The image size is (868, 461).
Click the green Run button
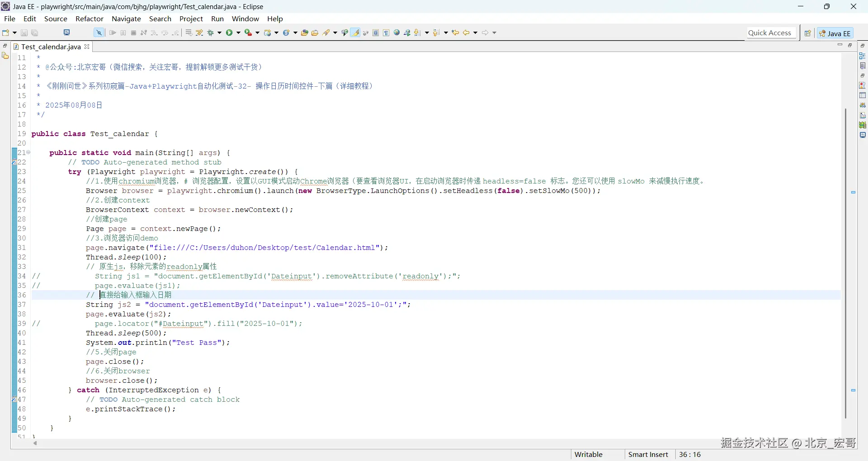[x=230, y=33]
